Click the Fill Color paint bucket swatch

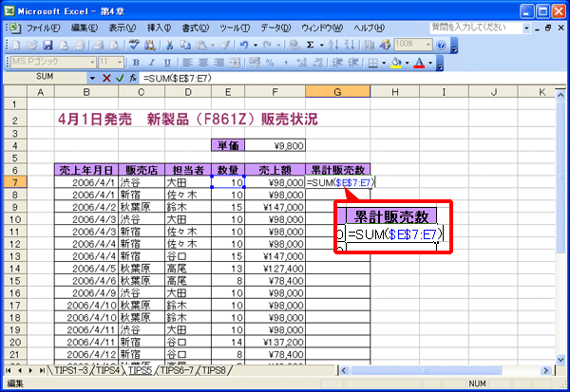pos(396,63)
